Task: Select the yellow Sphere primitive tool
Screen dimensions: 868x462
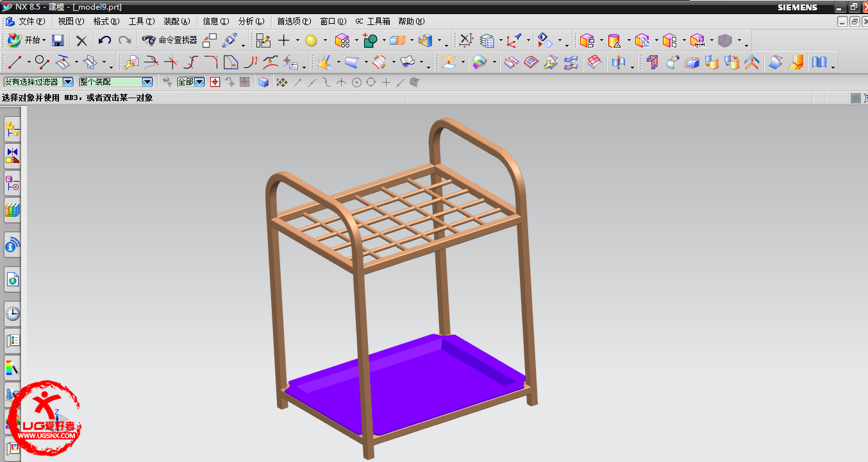Action: tap(311, 40)
